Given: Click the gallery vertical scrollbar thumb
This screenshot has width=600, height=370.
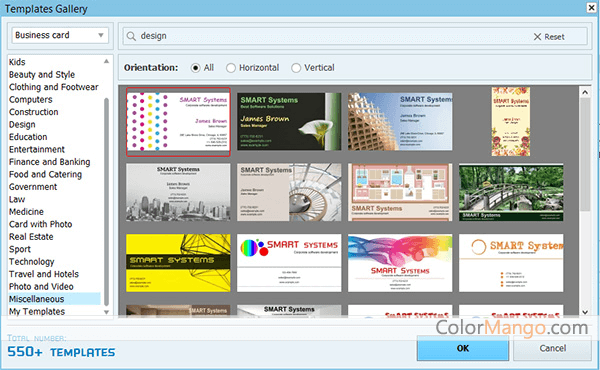Looking at the screenshot, I should coord(585,154).
